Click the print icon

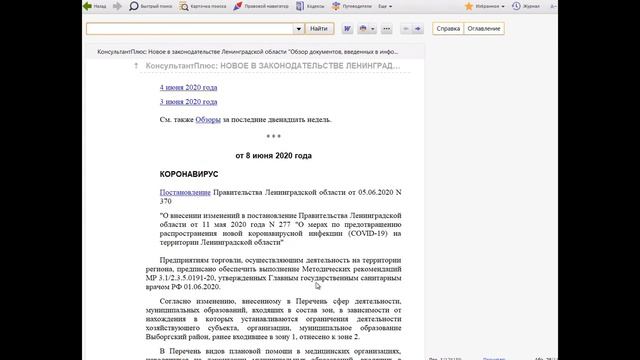pyautogui.click(x=363, y=29)
